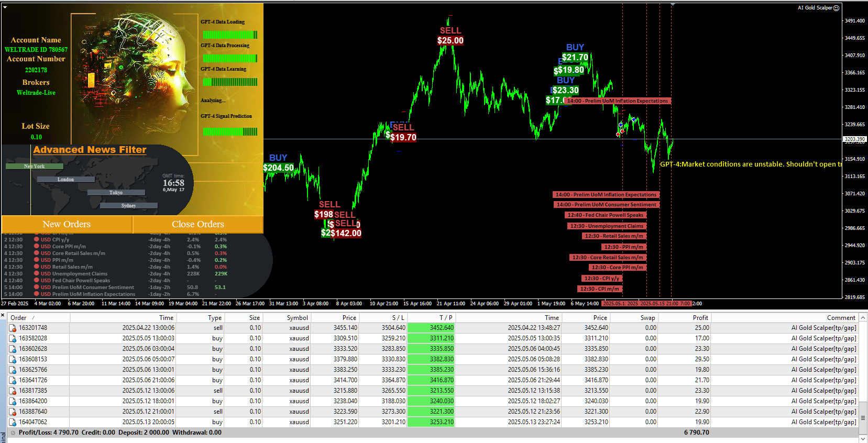Click the Account Number 2202178 text
The height and width of the screenshot is (443, 868).
(x=36, y=70)
